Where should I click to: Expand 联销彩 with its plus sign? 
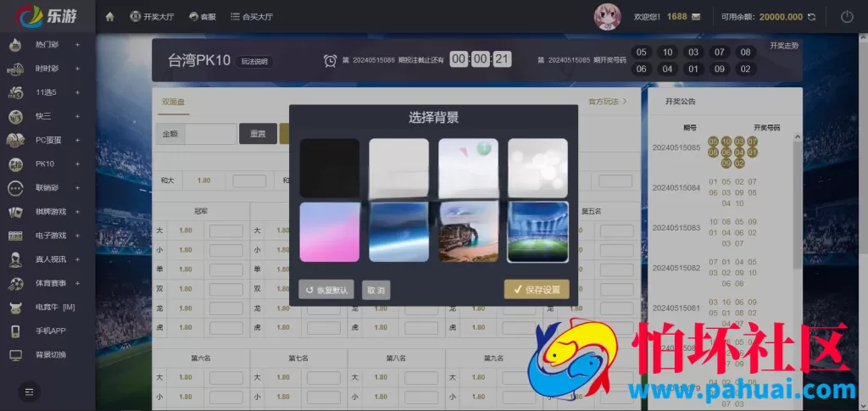tap(77, 187)
